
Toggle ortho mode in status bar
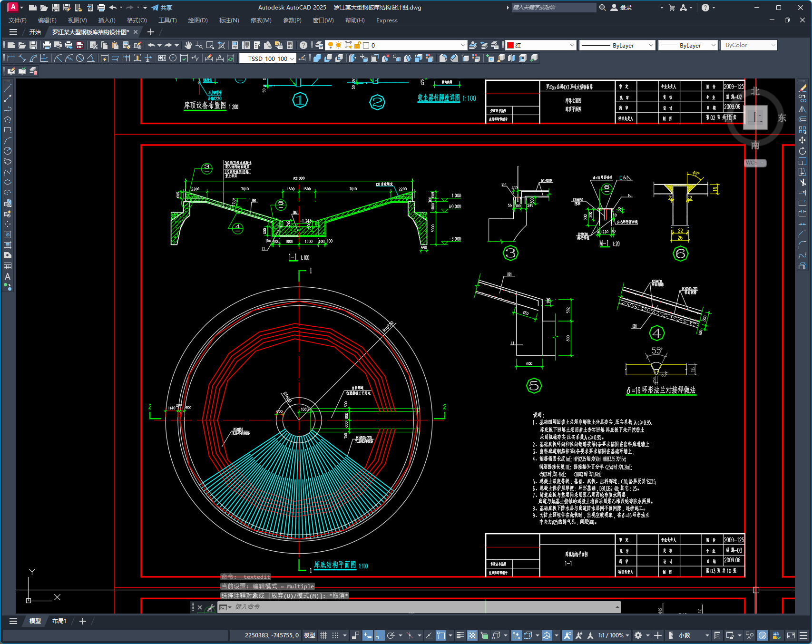point(379,635)
